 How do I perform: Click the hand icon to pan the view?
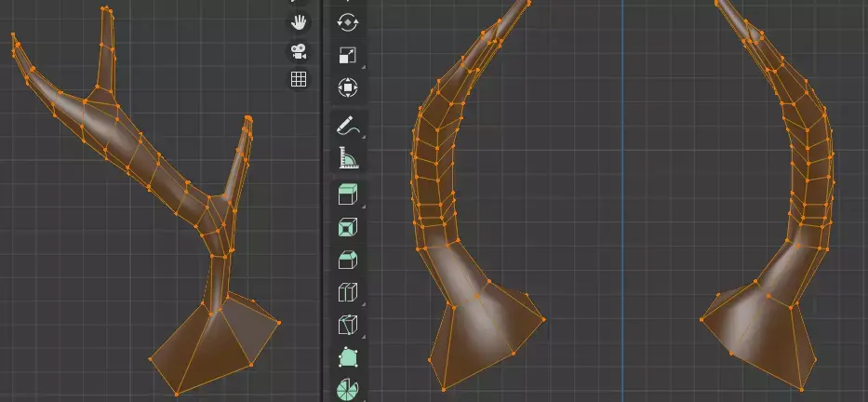click(299, 22)
